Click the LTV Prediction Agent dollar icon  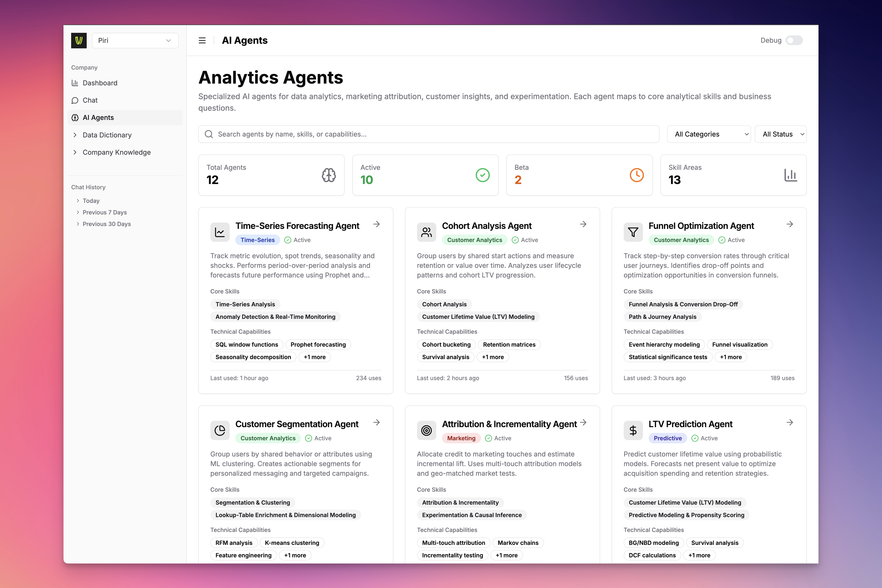(x=633, y=430)
